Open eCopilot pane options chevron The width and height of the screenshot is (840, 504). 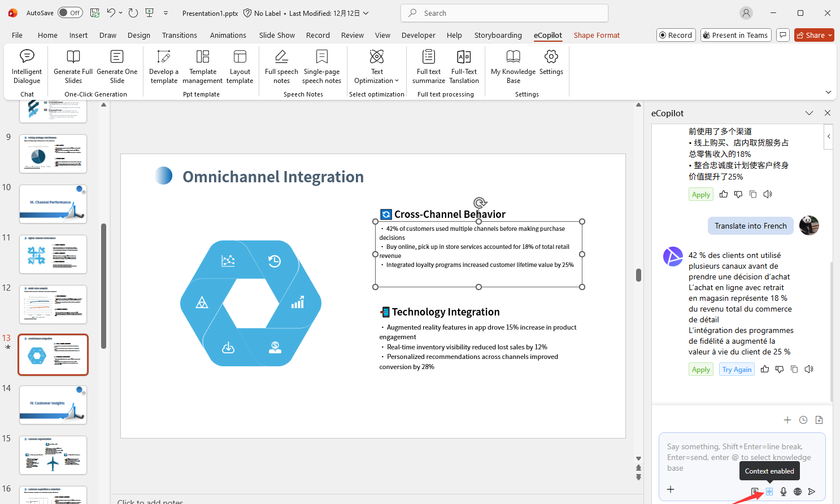tap(809, 113)
